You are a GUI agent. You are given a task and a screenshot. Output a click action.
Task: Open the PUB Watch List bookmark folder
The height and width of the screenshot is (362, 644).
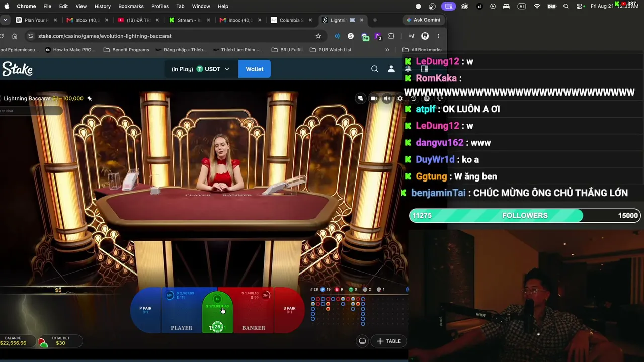tap(331, 50)
